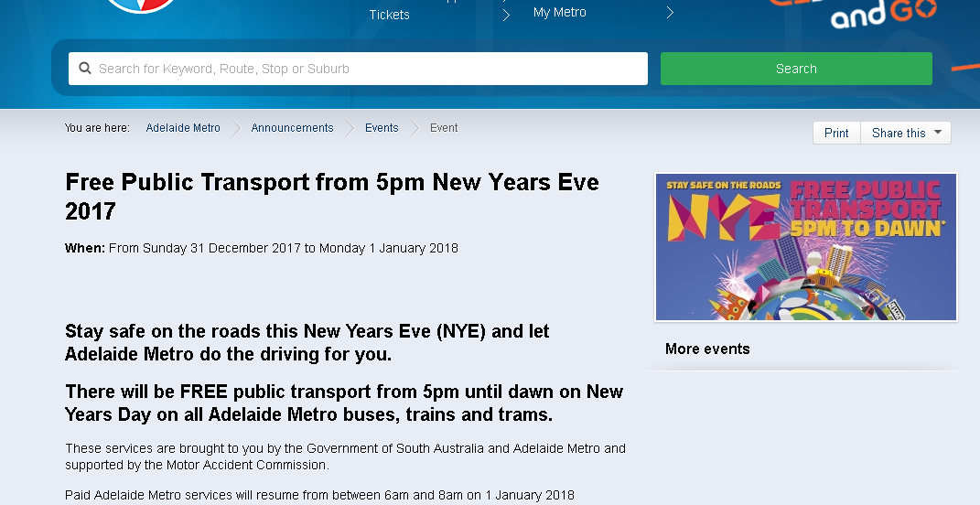
Task: Click breadcrumb separator after Adelaide Metro
Action: 236,128
